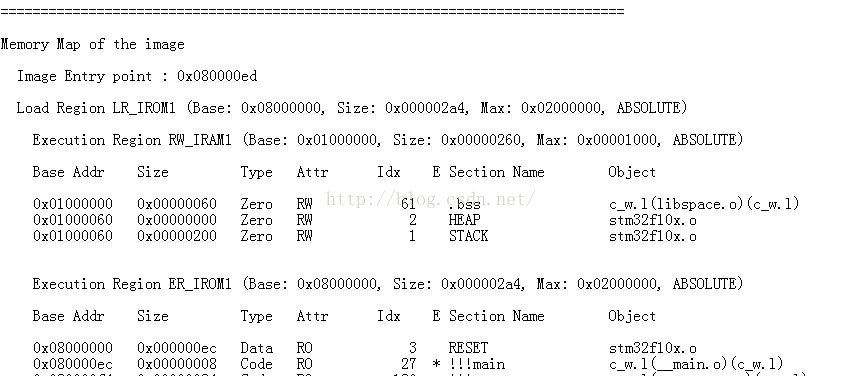Select base address 0x01000060 in the STACK row

(x=73, y=236)
